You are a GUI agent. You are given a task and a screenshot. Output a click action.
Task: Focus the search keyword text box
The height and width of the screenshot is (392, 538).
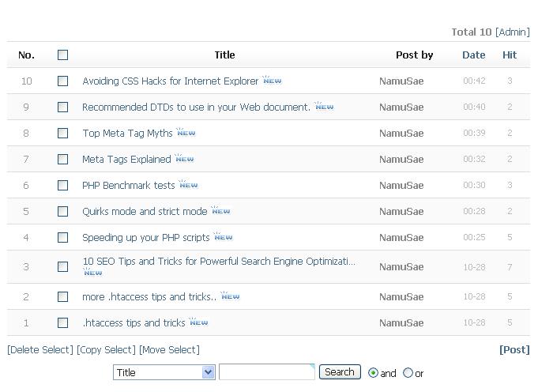coord(266,372)
